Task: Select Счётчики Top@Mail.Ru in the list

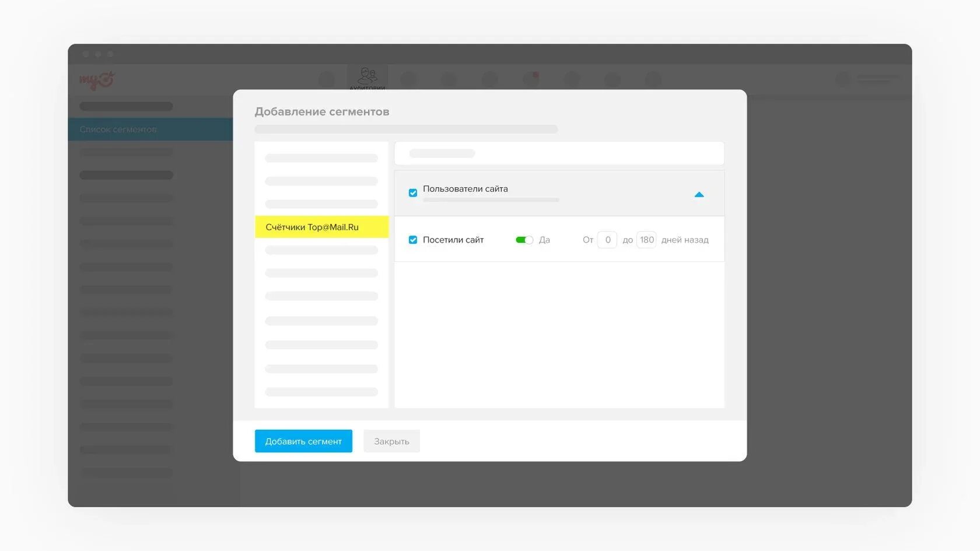Action: pyautogui.click(x=321, y=227)
